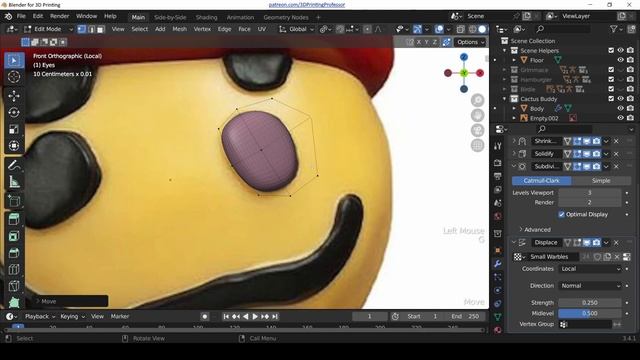Select the Inset Faces tool
Screen dimensions: 640x360
click(x=14, y=236)
